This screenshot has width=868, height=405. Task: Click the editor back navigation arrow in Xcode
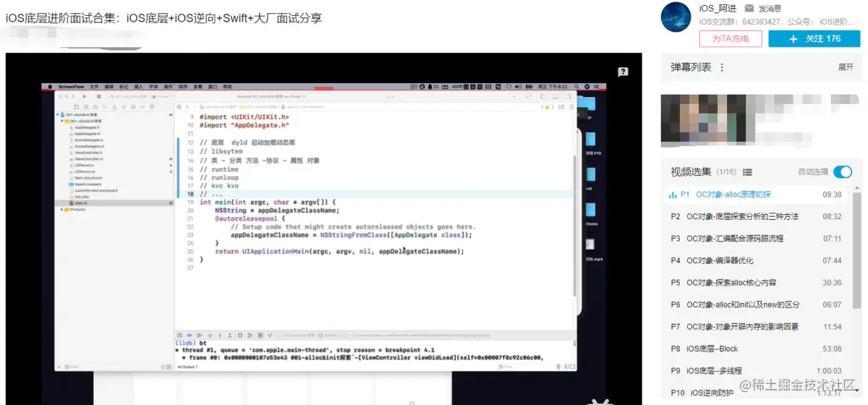187,106
